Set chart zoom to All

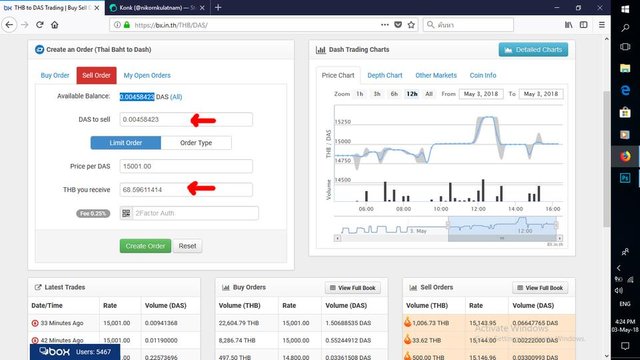(429, 94)
